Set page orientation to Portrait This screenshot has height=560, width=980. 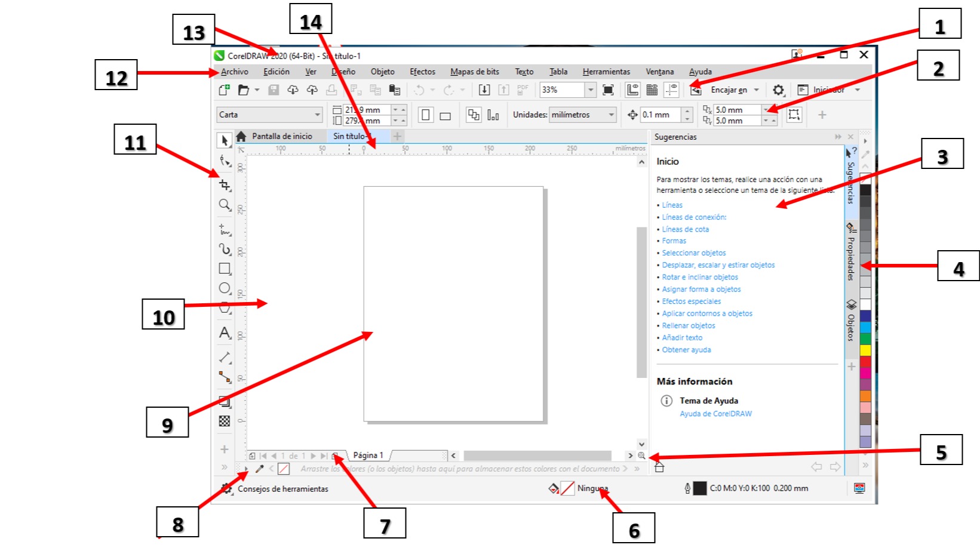[x=426, y=115]
